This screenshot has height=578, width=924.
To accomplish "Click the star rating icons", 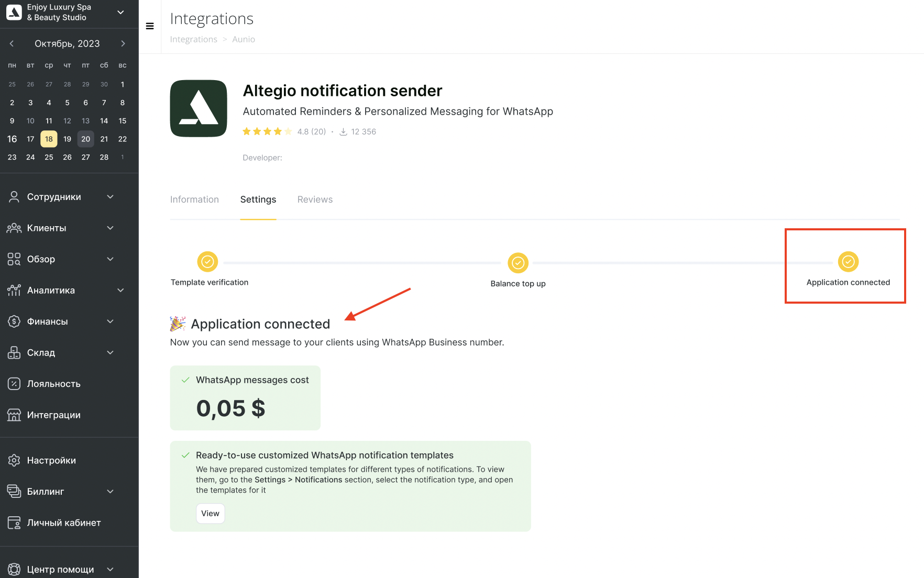I will pyautogui.click(x=268, y=131).
